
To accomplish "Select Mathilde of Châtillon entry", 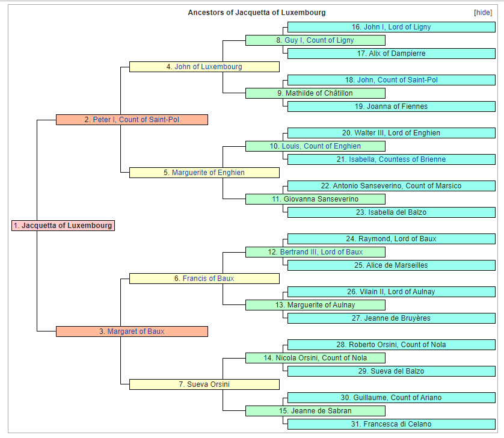I will (315, 93).
